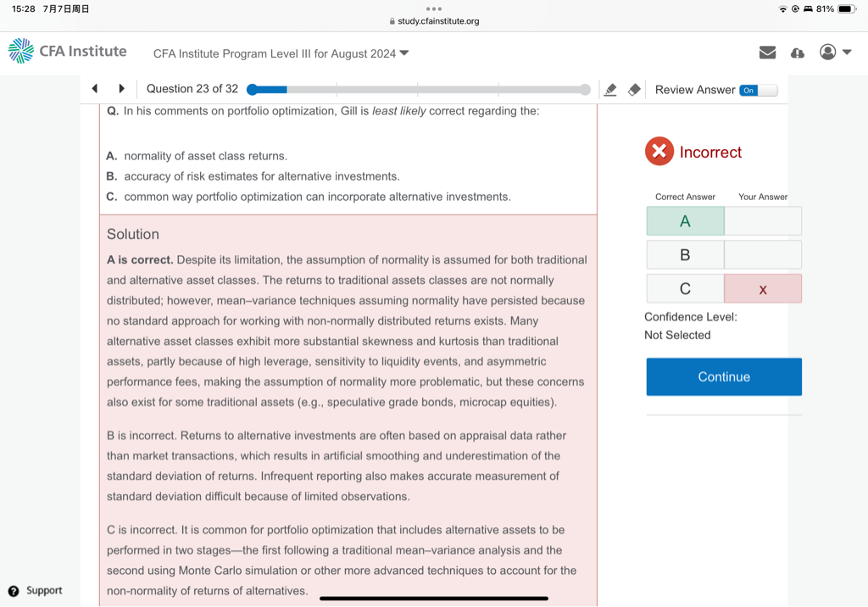This screenshot has width=868, height=607.
Task: Click the carplay/car status icon
Action: (x=808, y=8)
